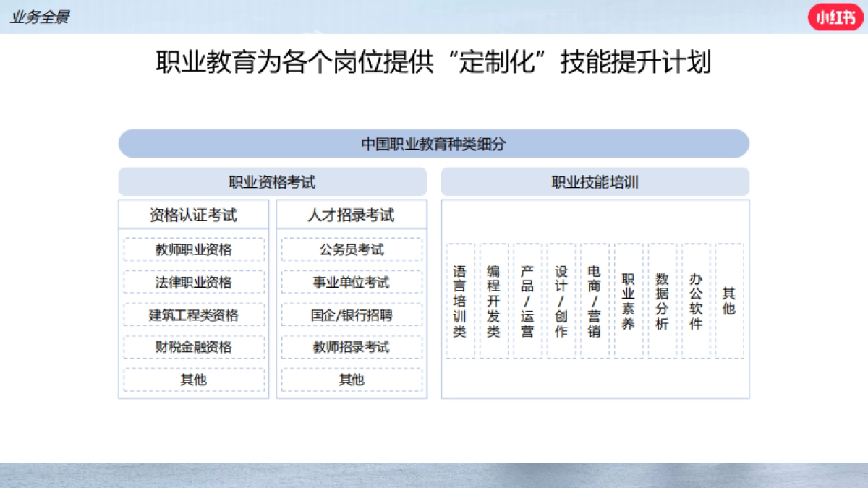
Task: Click the 职业技能培训 section header
Action: (x=595, y=182)
